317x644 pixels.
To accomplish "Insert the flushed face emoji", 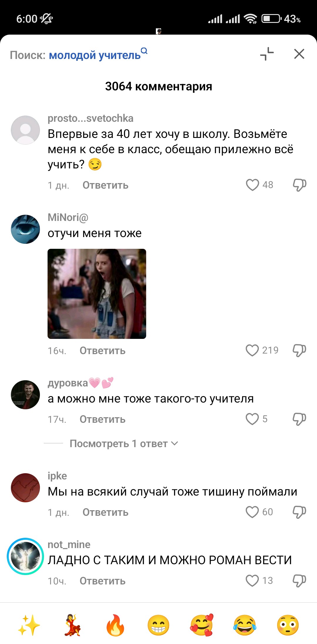I will [x=288, y=625].
